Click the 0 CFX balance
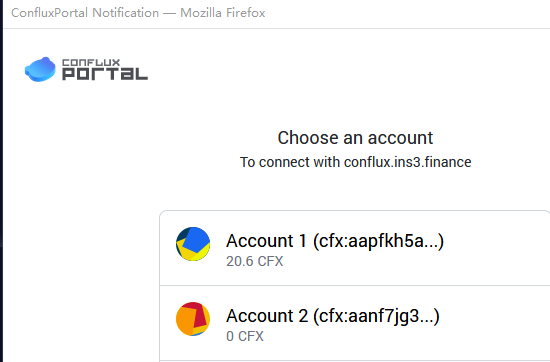The height and width of the screenshot is (362, 550). pyautogui.click(x=245, y=336)
